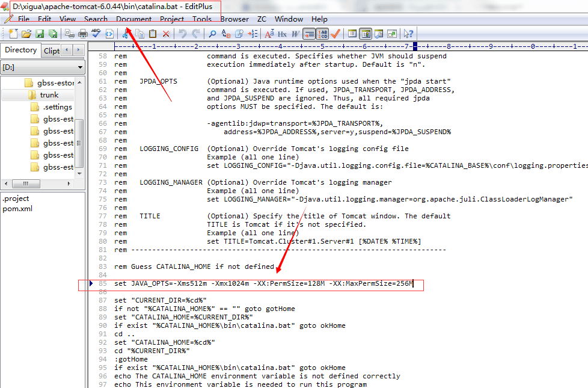The image size is (588, 388).
Task: Click the directory tree scroll down arrow
Action: coord(79,174)
